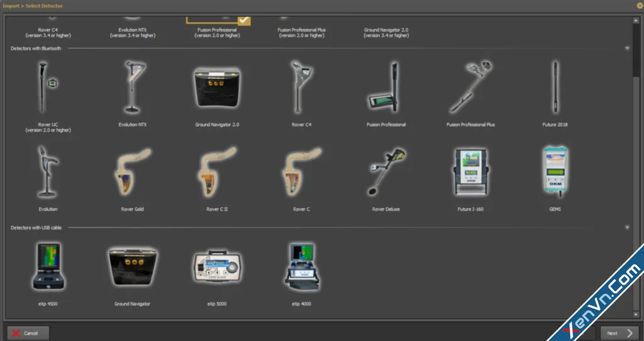Click the Fusion Professional version 2.0 label
The image size is (644, 341).
tap(217, 33)
